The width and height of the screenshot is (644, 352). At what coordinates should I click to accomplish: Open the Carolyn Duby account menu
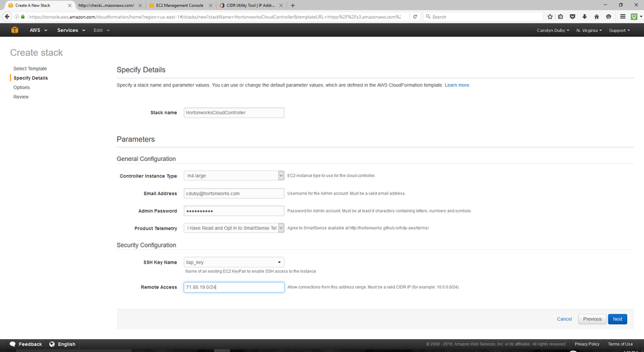pyautogui.click(x=553, y=30)
